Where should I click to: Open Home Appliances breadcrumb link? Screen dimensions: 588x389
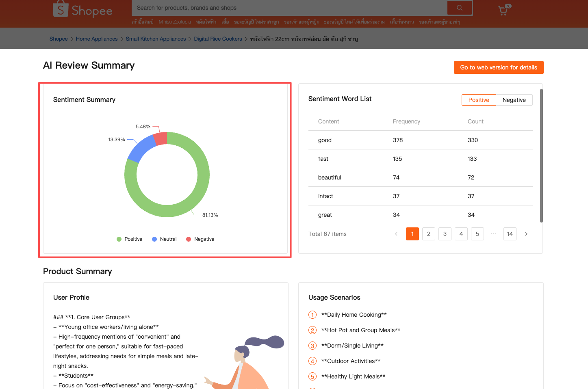97,39
